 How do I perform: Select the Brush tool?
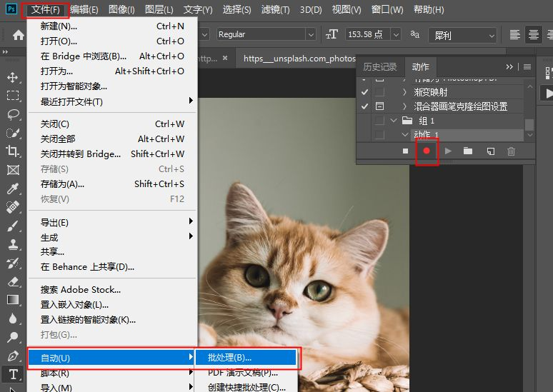13,226
